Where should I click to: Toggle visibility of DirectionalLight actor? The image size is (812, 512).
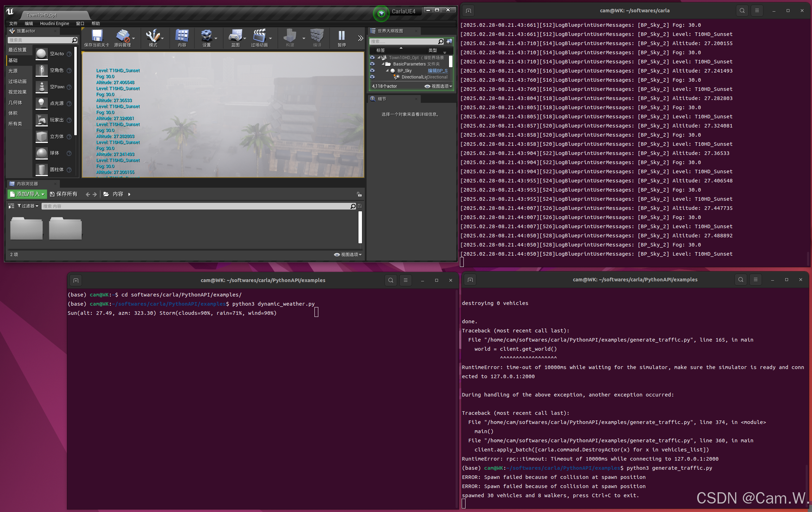[372, 77]
